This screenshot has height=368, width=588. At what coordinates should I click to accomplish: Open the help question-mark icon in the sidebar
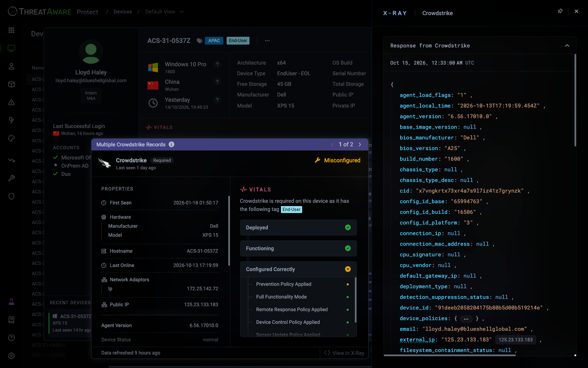click(11, 338)
